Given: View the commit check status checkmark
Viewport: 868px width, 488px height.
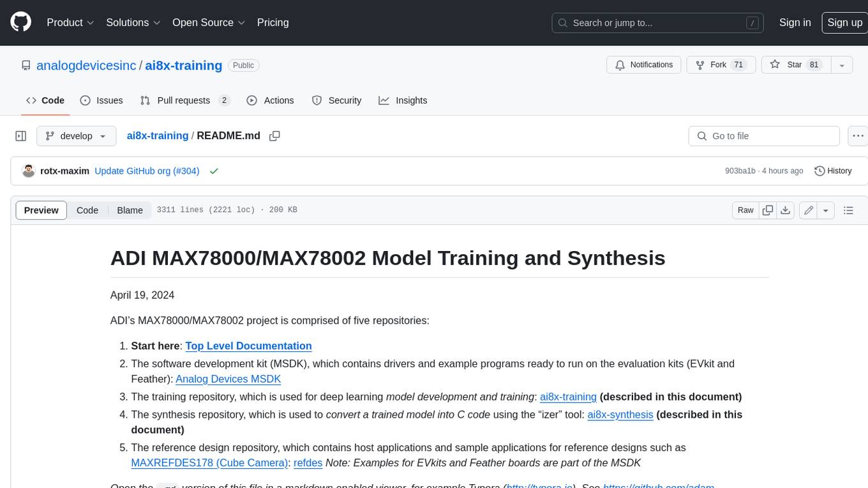Looking at the screenshot, I should click(x=214, y=171).
